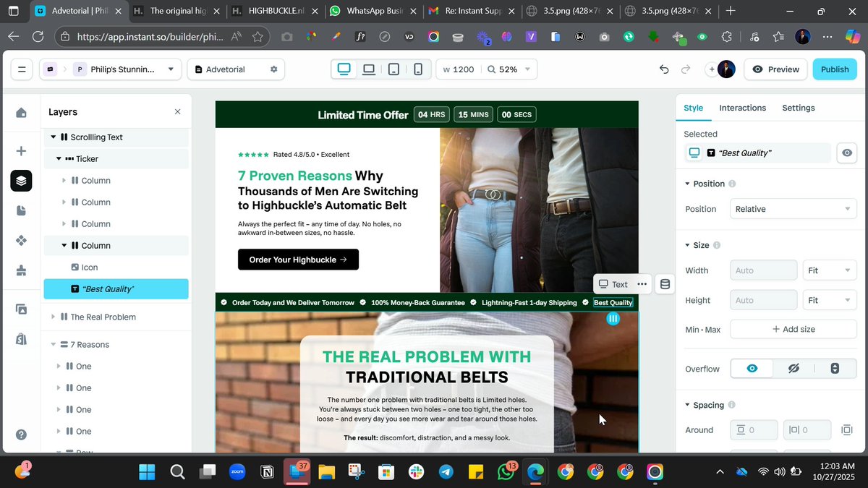Undo the last action
868x488 pixels.
(x=664, y=69)
